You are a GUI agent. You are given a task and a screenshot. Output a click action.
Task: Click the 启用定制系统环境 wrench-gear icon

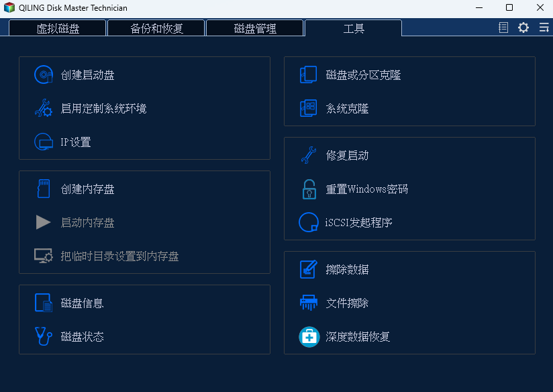pyautogui.click(x=44, y=108)
